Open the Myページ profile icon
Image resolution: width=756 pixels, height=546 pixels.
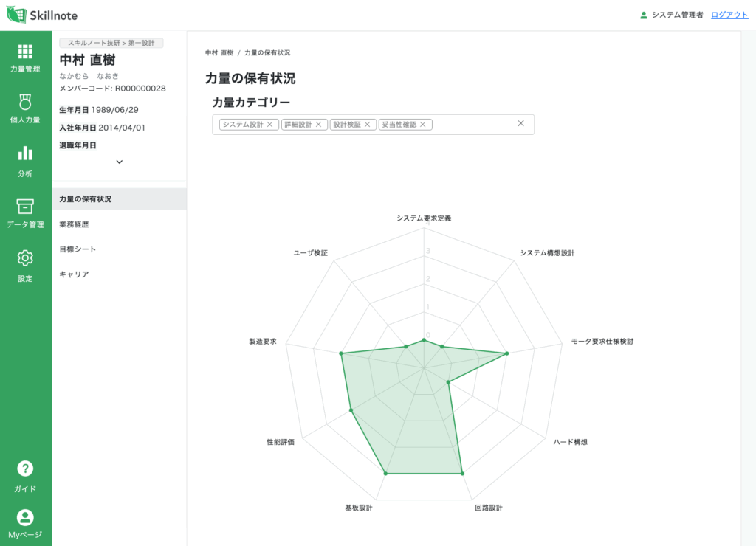tap(25, 517)
